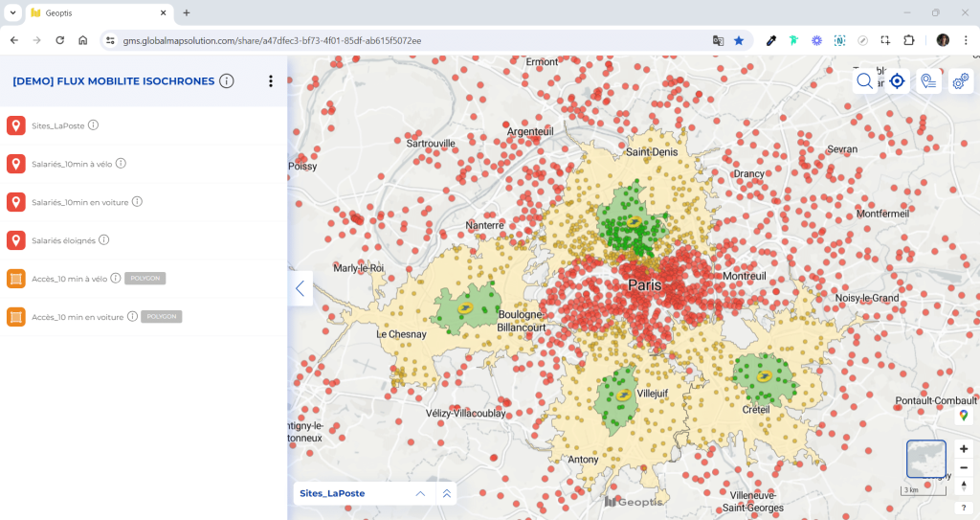
Task: Collapse the left layers panel arrow
Action: (x=300, y=288)
